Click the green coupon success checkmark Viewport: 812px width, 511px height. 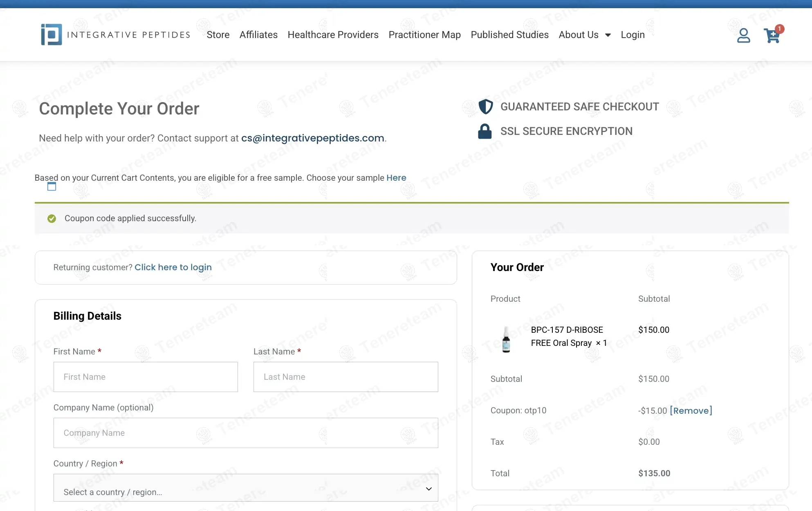point(52,219)
